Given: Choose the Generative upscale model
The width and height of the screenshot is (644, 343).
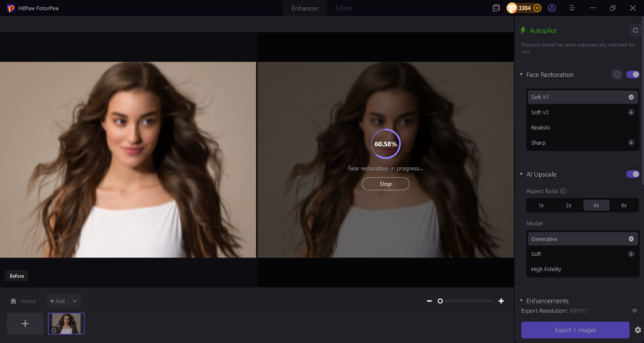Looking at the screenshot, I should [582, 239].
